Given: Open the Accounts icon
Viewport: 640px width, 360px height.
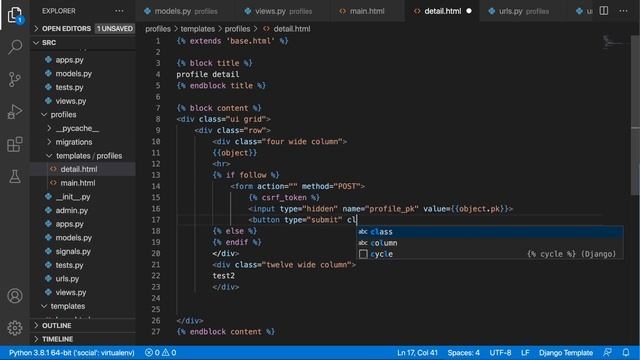Looking at the screenshot, I should [15, 296].
